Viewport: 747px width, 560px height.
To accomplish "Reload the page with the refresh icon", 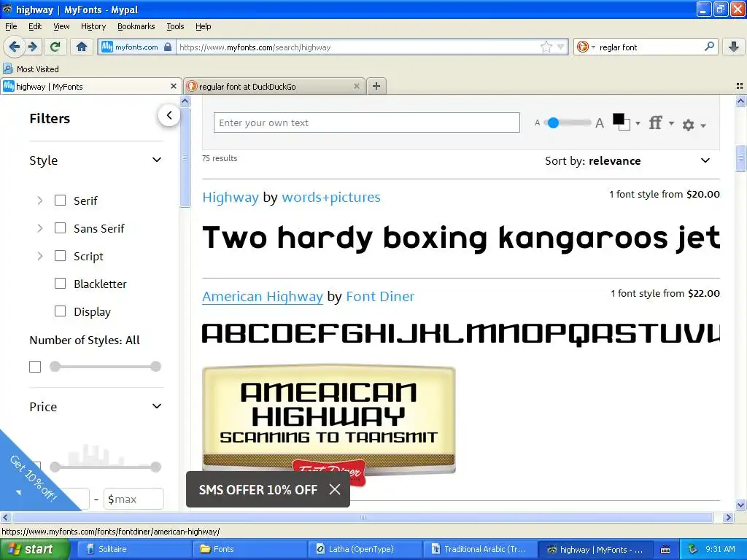I will [x=55, y=47].
